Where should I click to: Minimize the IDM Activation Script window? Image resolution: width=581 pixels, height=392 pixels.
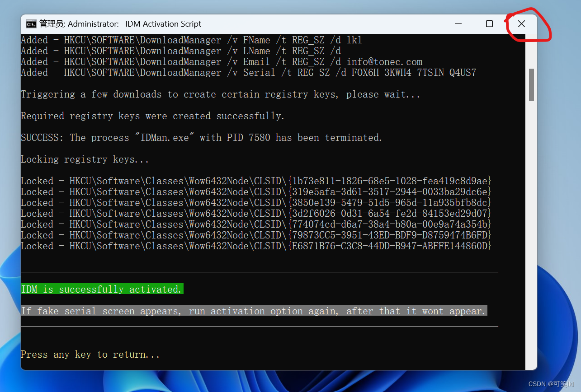pos(458,24)
